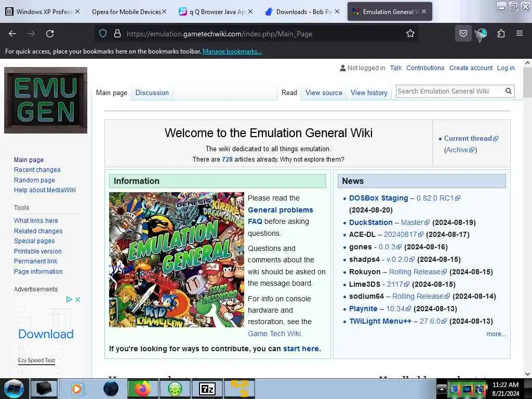Click the dark globe taskbar icon

coord(111,389)
